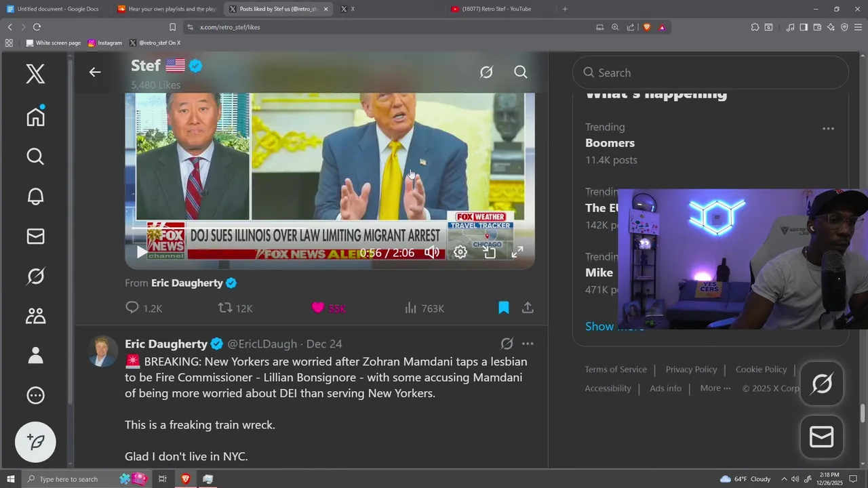Image resolution: width=868 pixels, height=488 pixels.
Task: Open Windows Start menu
Action: (10, 479)
